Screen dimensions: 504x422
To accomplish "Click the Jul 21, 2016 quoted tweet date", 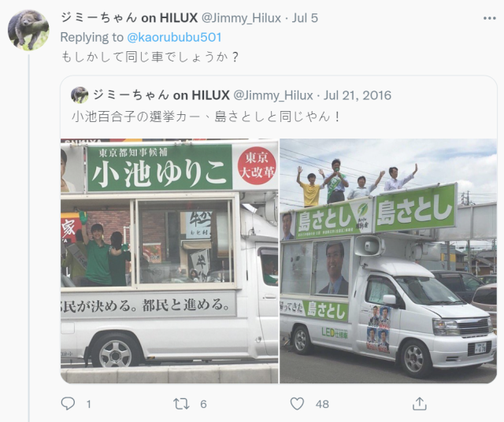I will [357, 95].
